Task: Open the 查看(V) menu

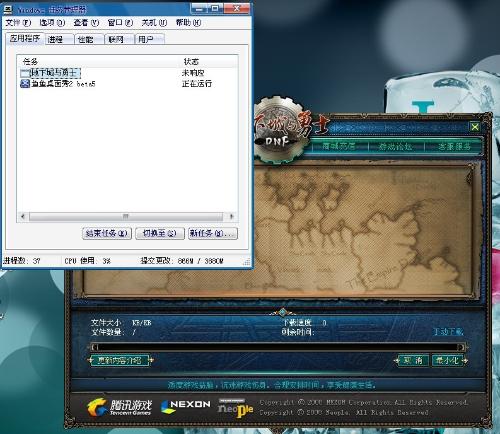Action: [x=86, y=23]
